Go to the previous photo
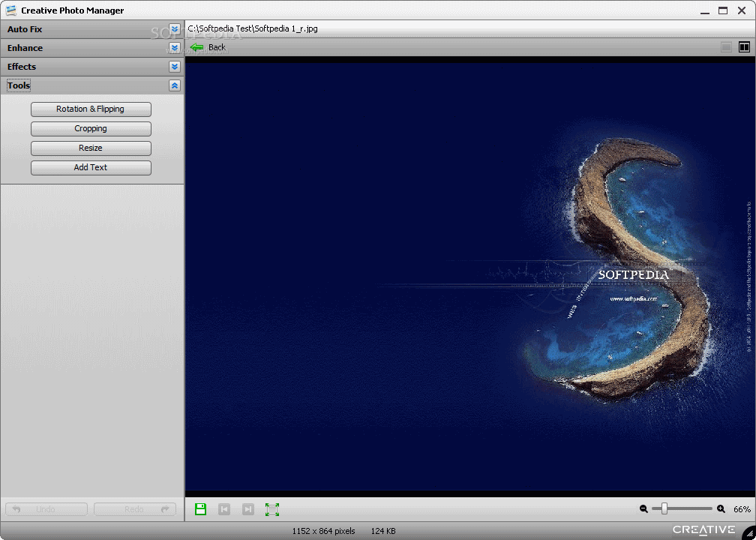 coord(224,509)
